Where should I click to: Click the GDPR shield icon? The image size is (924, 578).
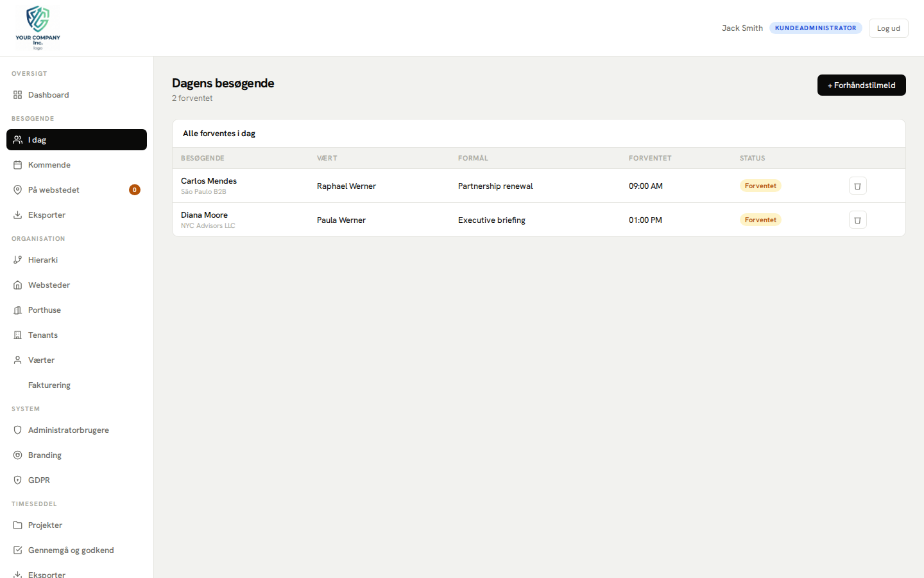coord(17,480)
